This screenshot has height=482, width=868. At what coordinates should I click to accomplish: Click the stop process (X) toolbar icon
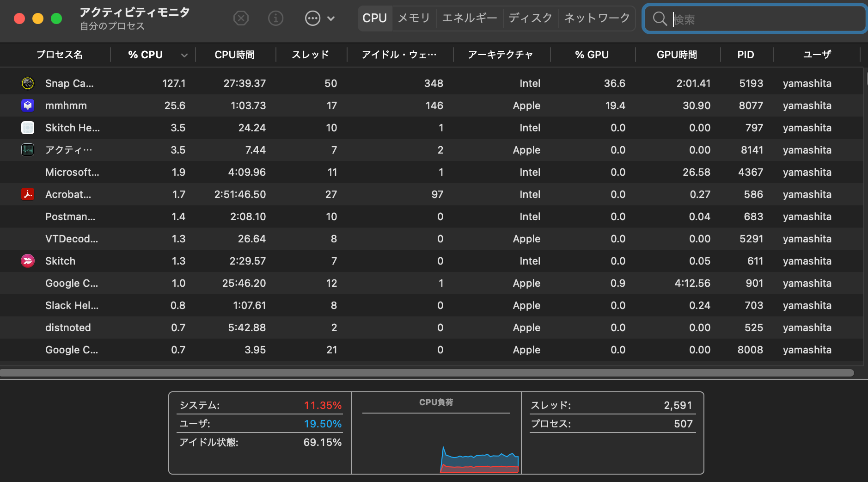coord(241,19)
